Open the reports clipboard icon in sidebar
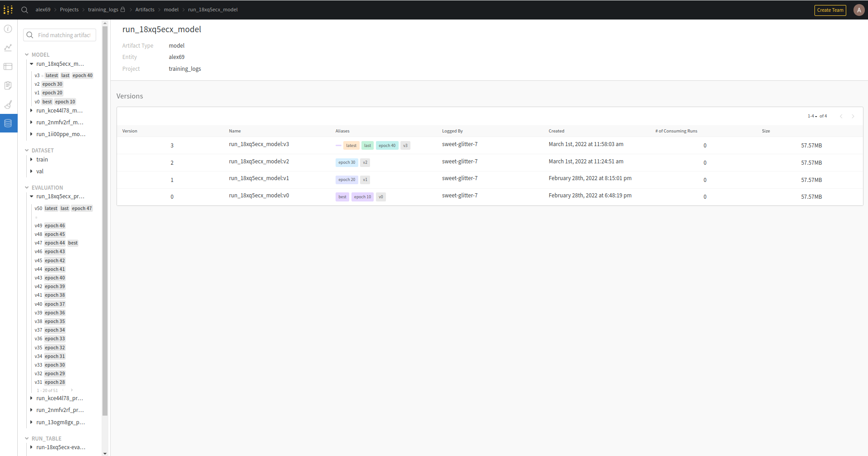This screenshot has width=868, height=456. (8, 85)
